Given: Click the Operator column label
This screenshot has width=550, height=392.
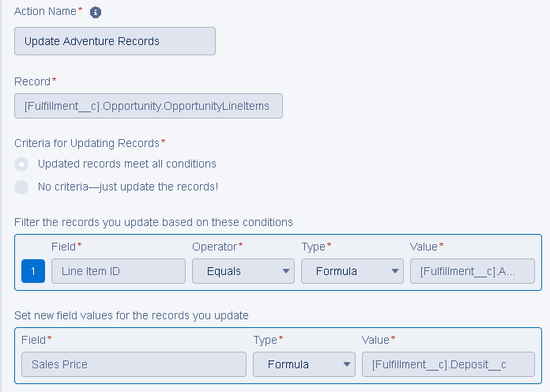Looking at the screenshot, I should pyautogui.click(x=214, y=247).
